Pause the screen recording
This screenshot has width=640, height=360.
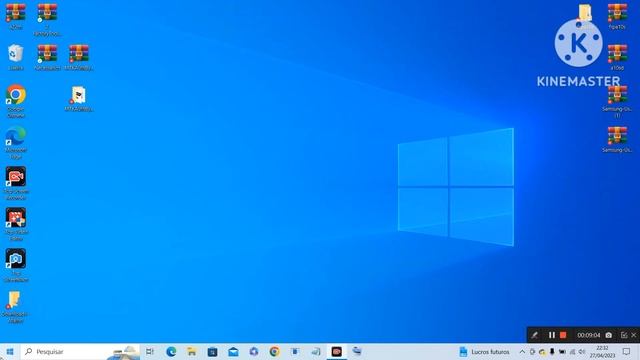coord(551,335)
